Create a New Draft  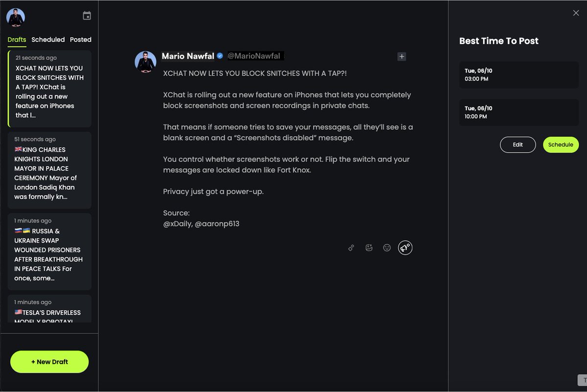pyautogui.click(x=49, y=362)
